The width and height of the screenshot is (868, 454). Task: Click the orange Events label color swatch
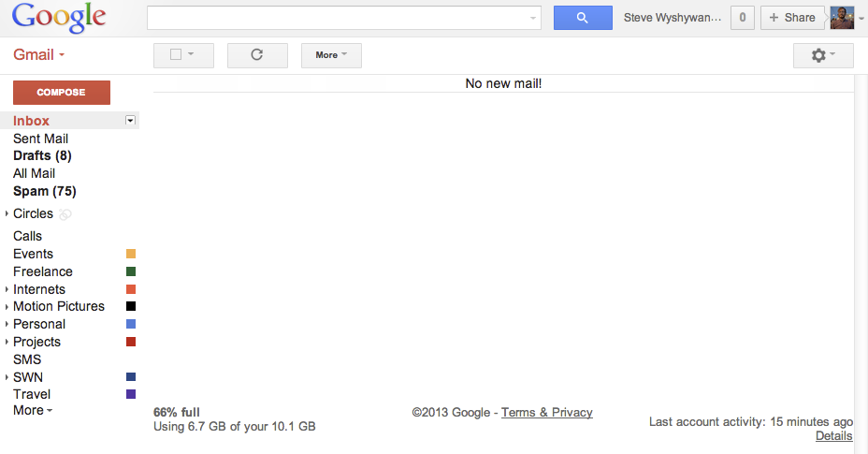(131, 255)
